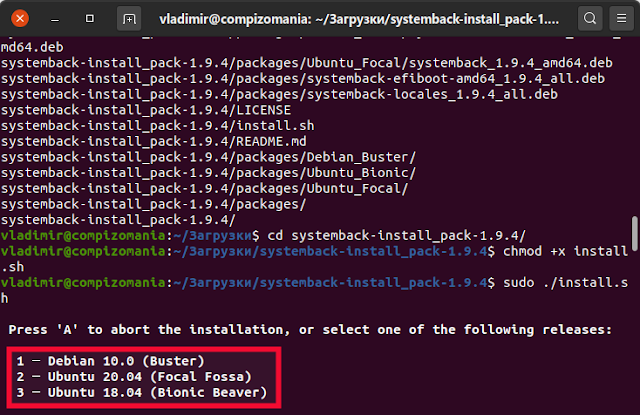Click the 'Press A to abort' prompt line
The height and width of the screenshot is (415, 640).
point(310,330)
